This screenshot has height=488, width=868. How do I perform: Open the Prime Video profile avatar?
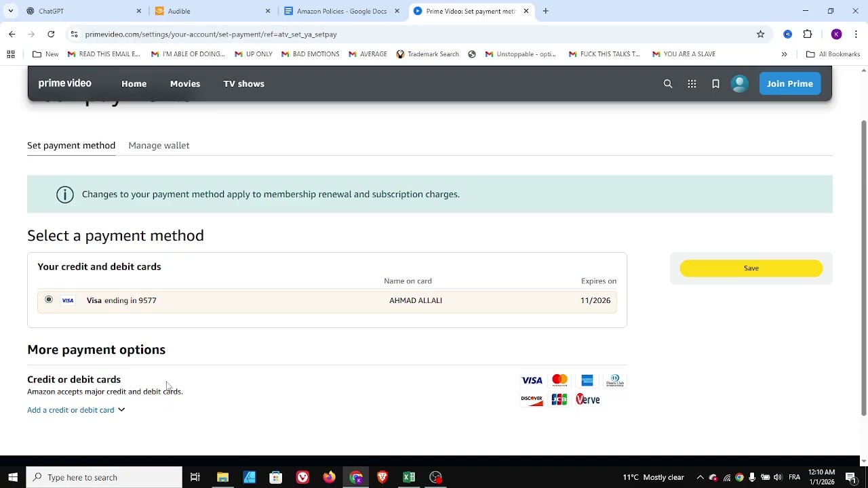[739, 83]
